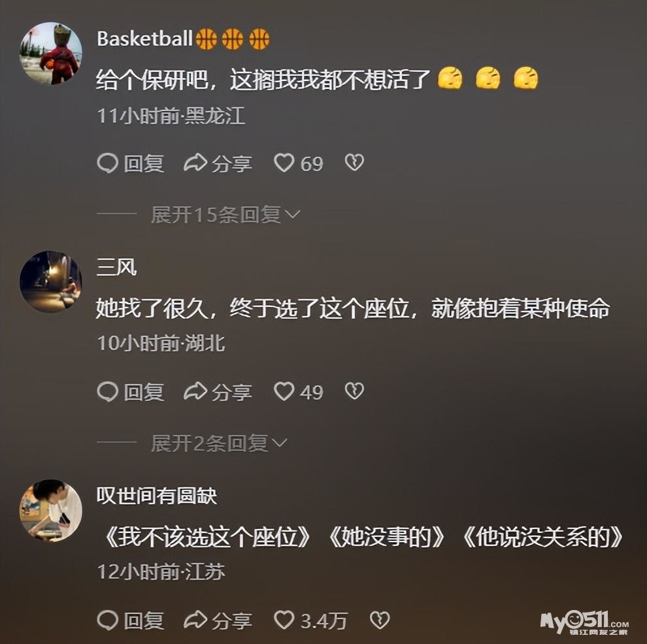Tap broken-heart dislike on 叹世间有圆缺's comment
This screenshot has width=647, height=644.
[380, 620]
